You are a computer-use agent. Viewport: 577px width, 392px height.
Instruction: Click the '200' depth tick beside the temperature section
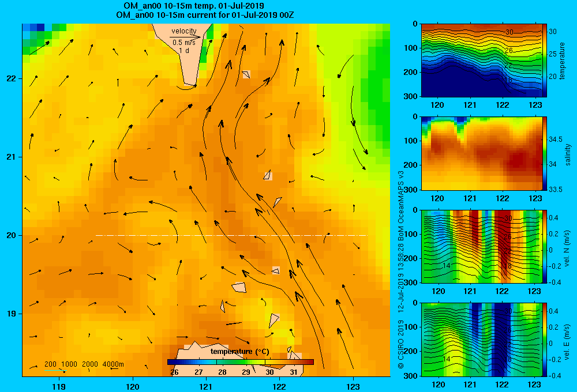412,72
